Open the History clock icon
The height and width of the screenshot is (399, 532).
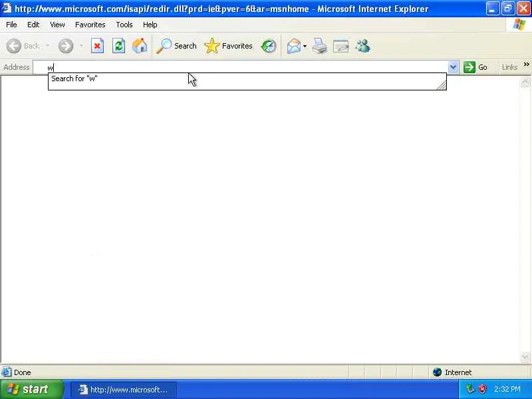pyautogui.click(x=269, y=46)
